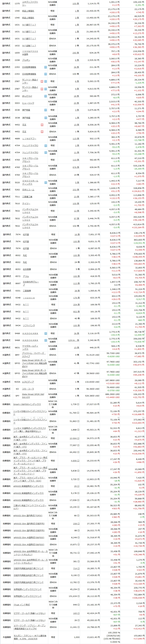This screenshot has height=644, width=146.
Task: Click CA icon on 花王 NISA成長投資枠 row
Action: [42, 125]
